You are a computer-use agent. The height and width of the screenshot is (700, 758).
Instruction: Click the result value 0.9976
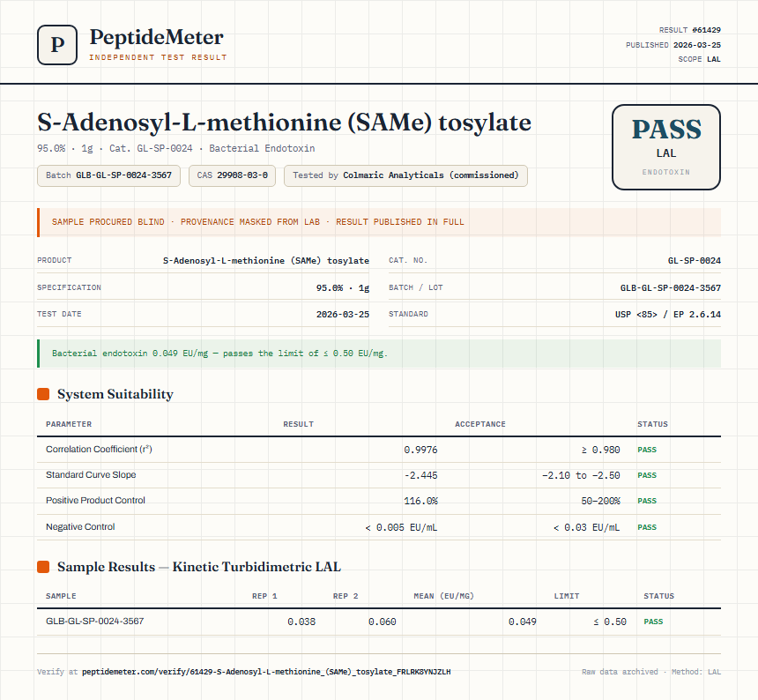pyautogui.click(x=420, y=451)
